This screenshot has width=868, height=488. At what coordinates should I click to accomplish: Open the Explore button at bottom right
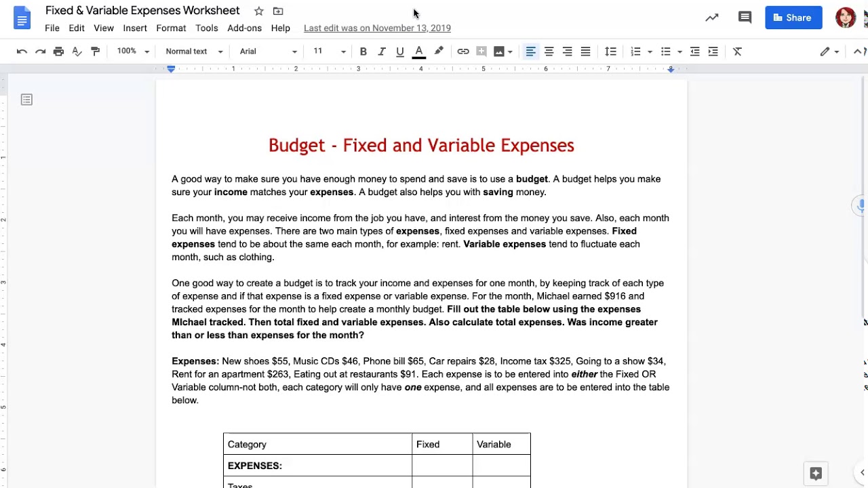pyautogui.click(x=816, y=473)
